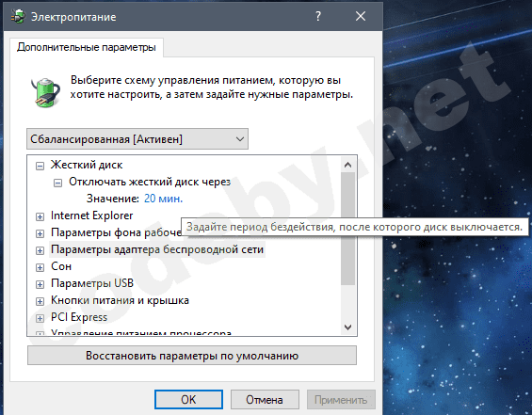This screenshot has height=415, width=532.
Task: Expand Кнопки питания и крышка node
Action: [x=40, y=301]
